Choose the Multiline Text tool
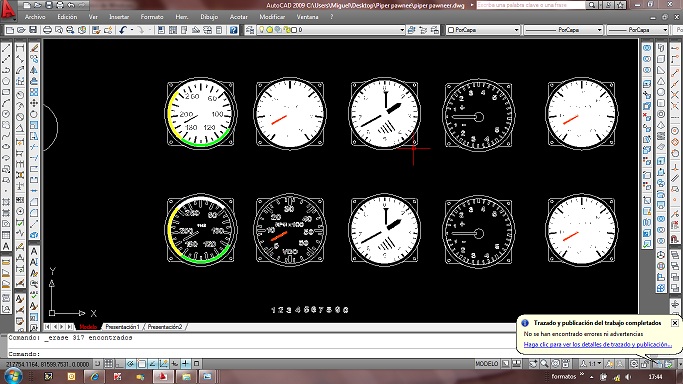 point(6,246)
